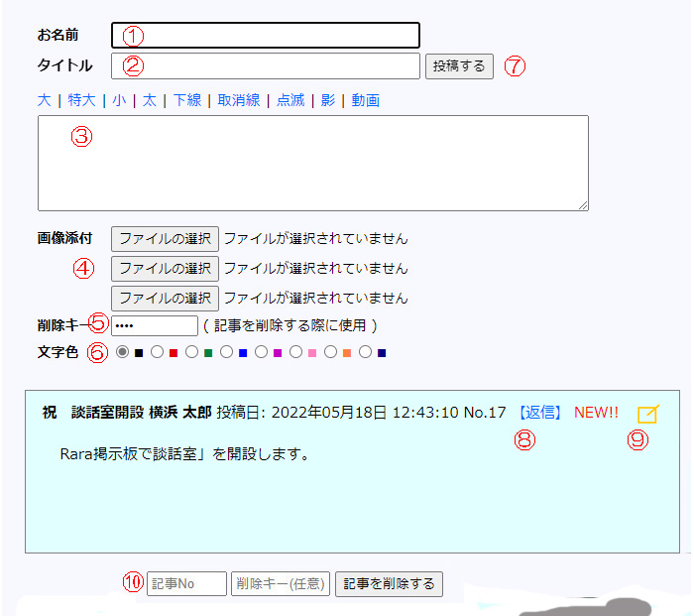Click the green color swatch
694x616 pixels.
tap(208, 353)
